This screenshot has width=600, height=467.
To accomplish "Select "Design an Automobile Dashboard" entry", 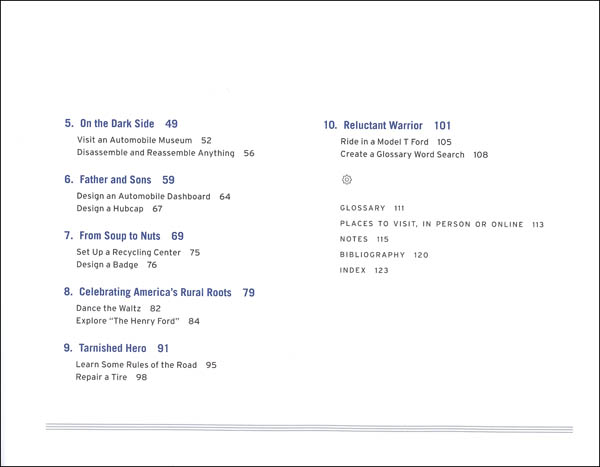I will [x=143, y=196].
